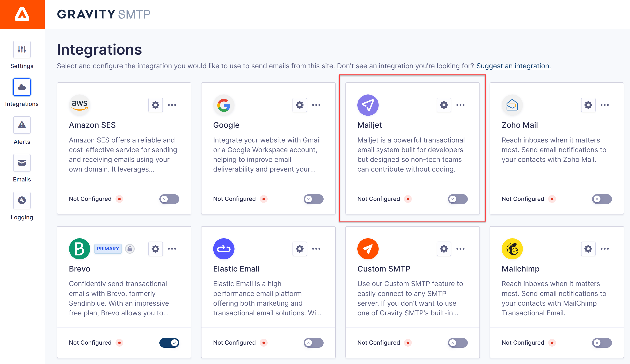This screenshot has height=364, width=630.
Task: Open Amazon SES three-dot menu
Action: (x=172, y=105)
